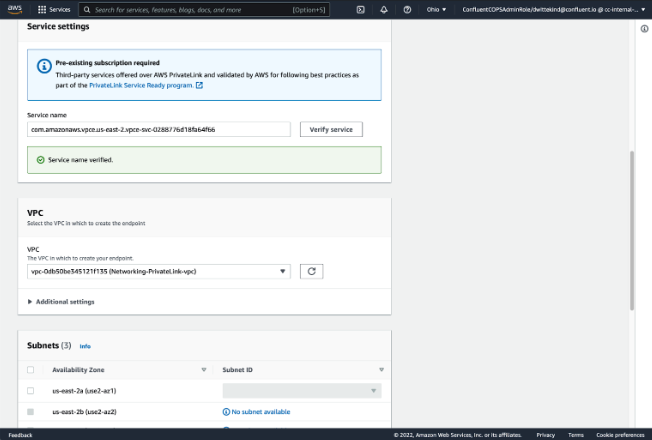
Task: Sort by Subnet ID column arrow
Action: [x=381, y=370]
